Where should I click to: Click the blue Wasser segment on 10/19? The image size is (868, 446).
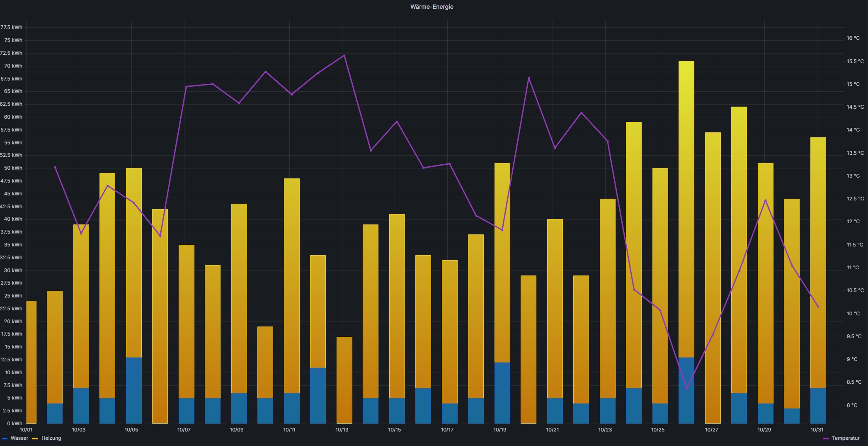(x=502, y=392)
